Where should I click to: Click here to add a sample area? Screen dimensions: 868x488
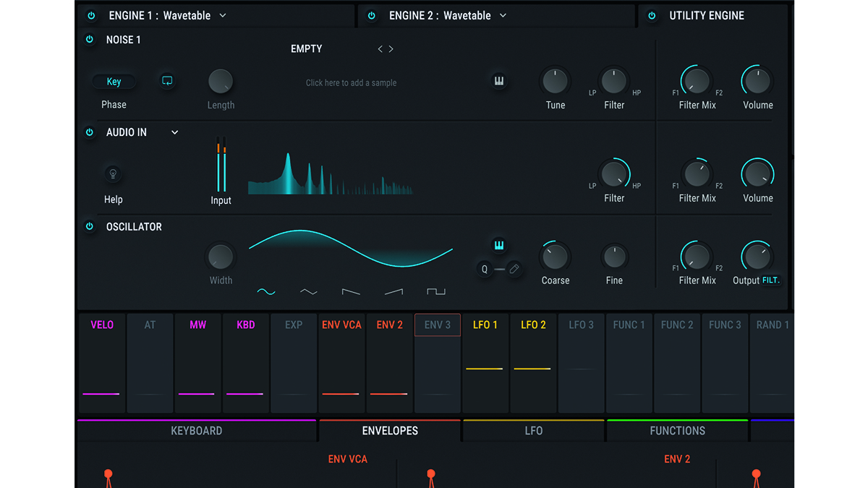(x=351, y=83)
